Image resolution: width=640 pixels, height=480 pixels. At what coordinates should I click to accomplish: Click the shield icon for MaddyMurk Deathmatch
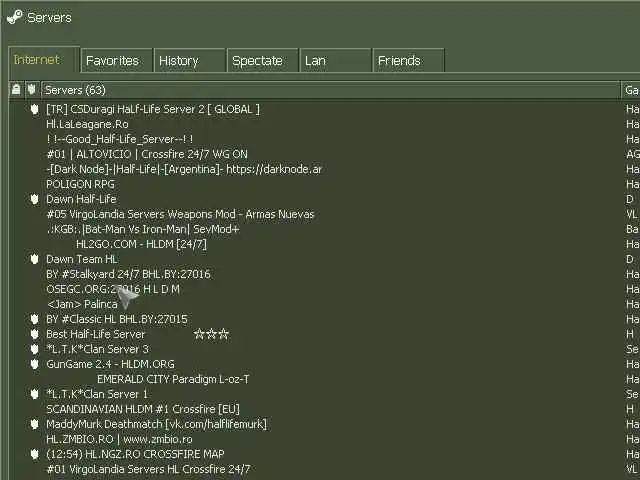coord(35,424)
